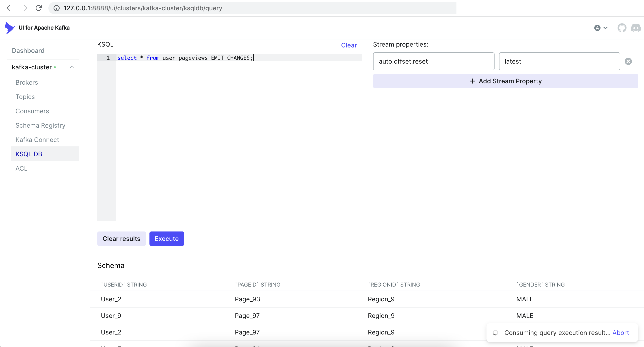
Task: Go to Kafka Connect page
Action: tap(37, 140)
